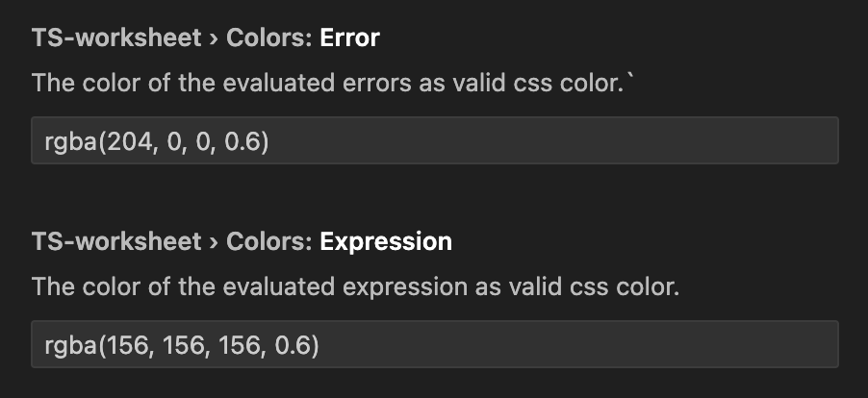The image size is (868, 398).
Task: Click the breadcrumb chevron in Expression heading
Action: tap(212, 242)
